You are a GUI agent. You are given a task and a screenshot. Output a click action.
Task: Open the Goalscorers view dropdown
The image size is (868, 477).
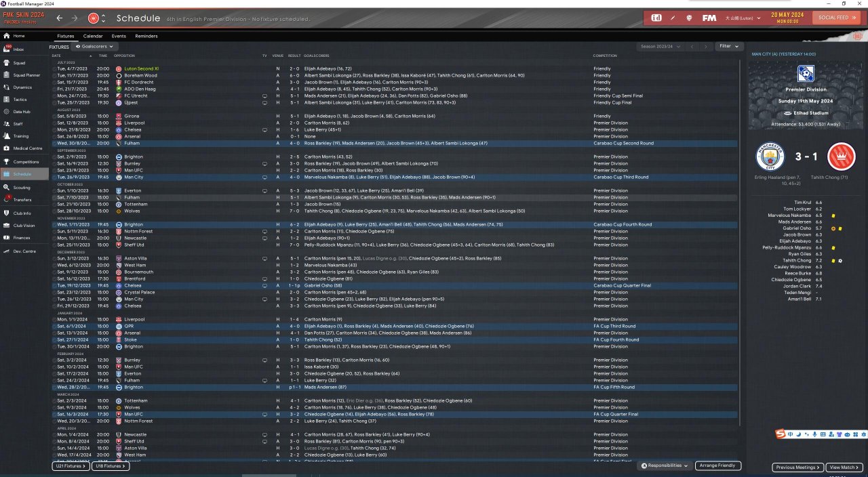tap(94, 47)
